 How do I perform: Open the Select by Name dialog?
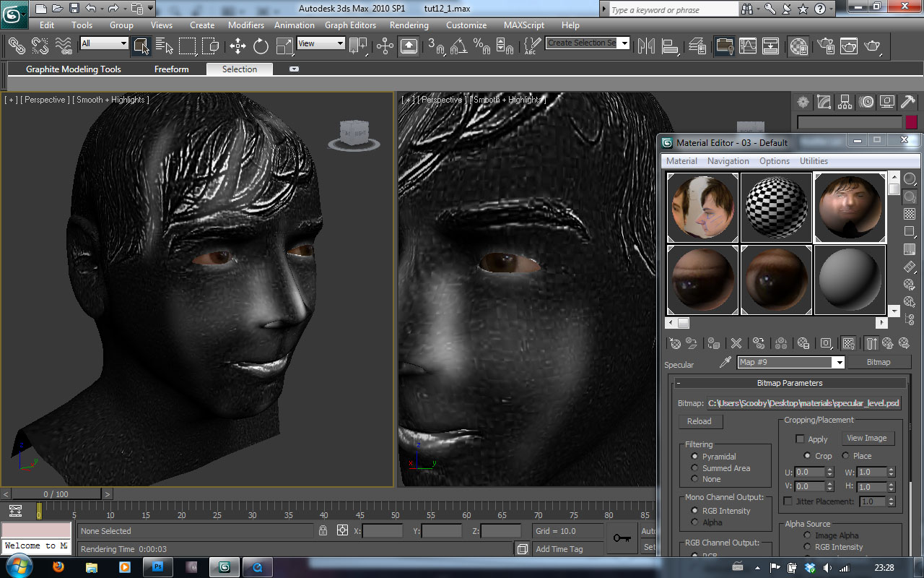163,46
